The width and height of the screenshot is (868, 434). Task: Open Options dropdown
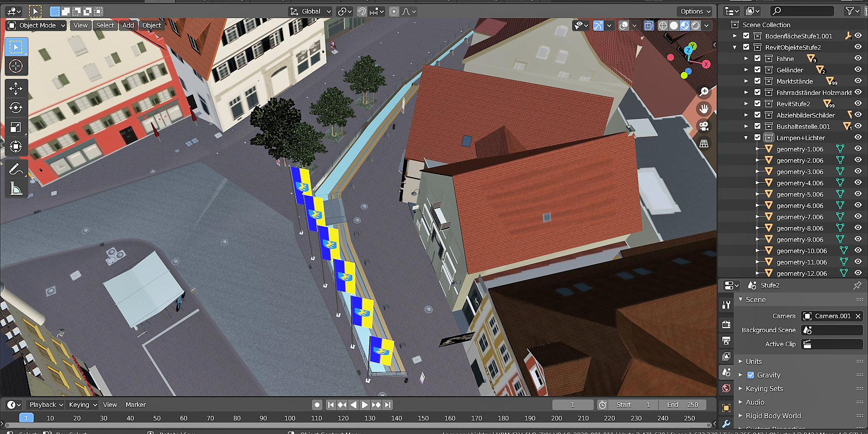click(695, 11)
